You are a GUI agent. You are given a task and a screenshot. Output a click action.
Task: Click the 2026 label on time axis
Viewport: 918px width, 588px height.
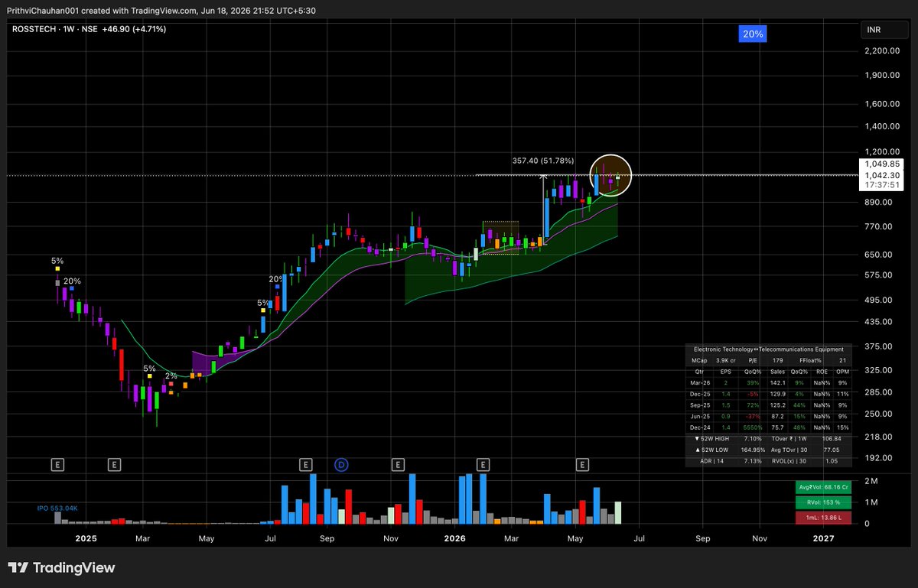tap(455, 538)
